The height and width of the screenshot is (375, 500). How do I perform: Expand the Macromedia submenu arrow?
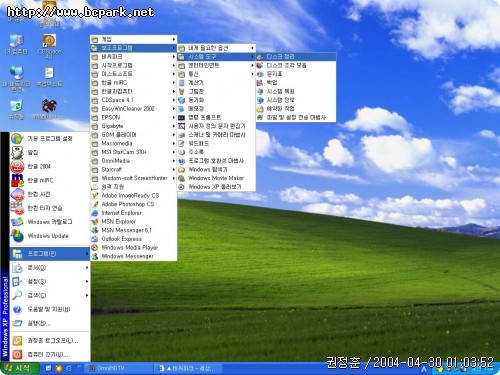pos(174,143)
